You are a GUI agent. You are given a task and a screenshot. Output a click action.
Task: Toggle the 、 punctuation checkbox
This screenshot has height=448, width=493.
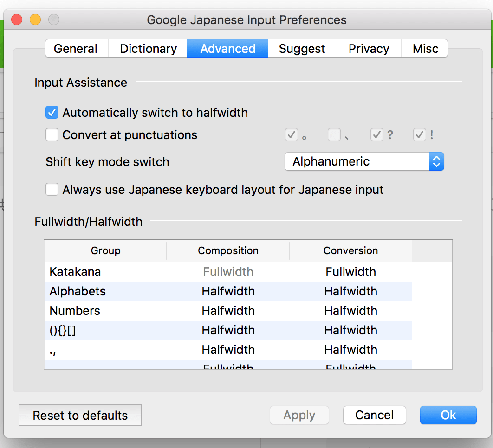[x=334, y=135]
